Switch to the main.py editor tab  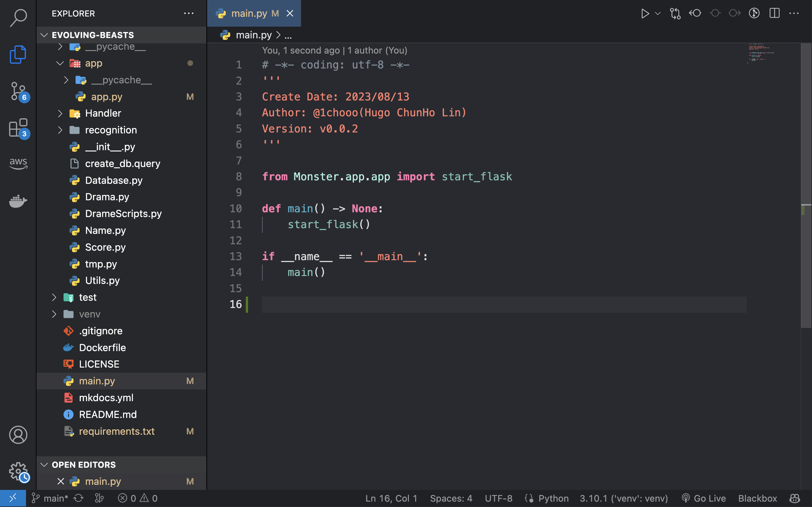pyautogui.click(x=250, y=13)
